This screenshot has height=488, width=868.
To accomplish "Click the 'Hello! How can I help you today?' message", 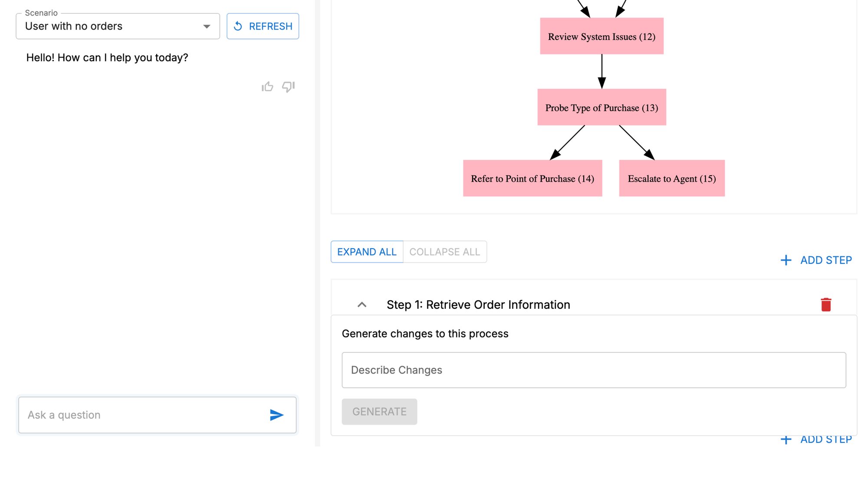I will 107,58.
